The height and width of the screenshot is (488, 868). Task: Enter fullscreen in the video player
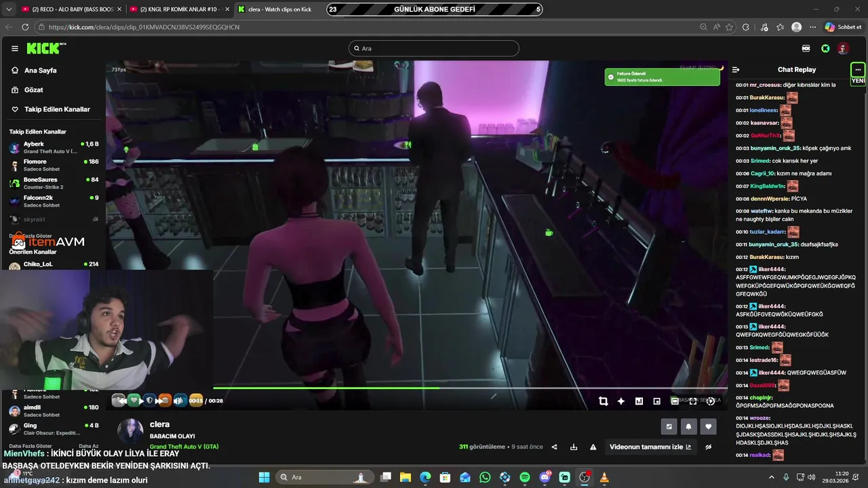point(692,401)
